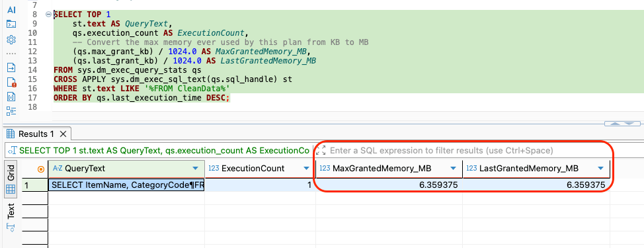Click the executed SELECT TOP 1 query text
Image resolution: width=644 pixels, height=248 pixels.
(x=164, y=151)
